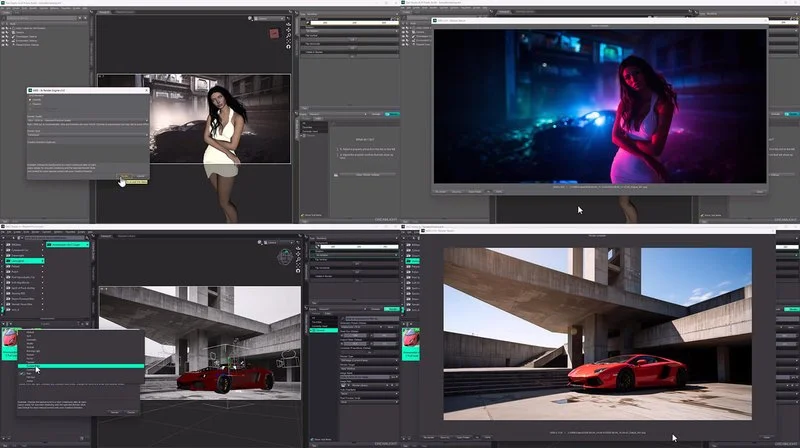Click the magnifier zoom icon in bottom-left viewport
800x448 pixels.
coord(298,260)
